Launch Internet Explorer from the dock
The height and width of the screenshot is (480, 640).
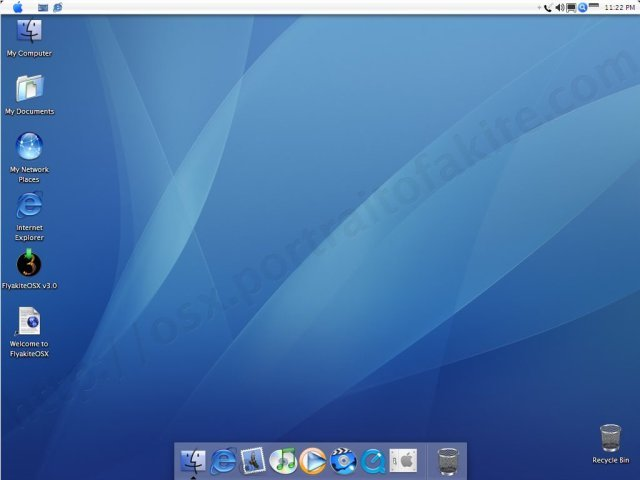coord(223,461)
